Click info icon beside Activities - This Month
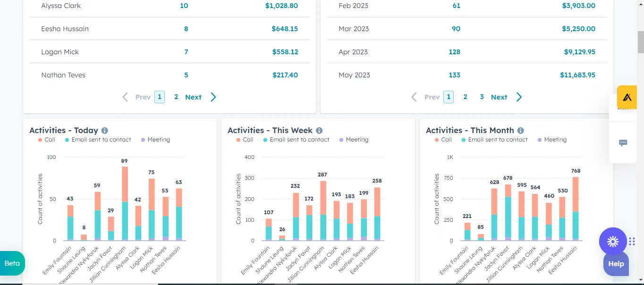644x285 pixels. (x=520, y=131)
